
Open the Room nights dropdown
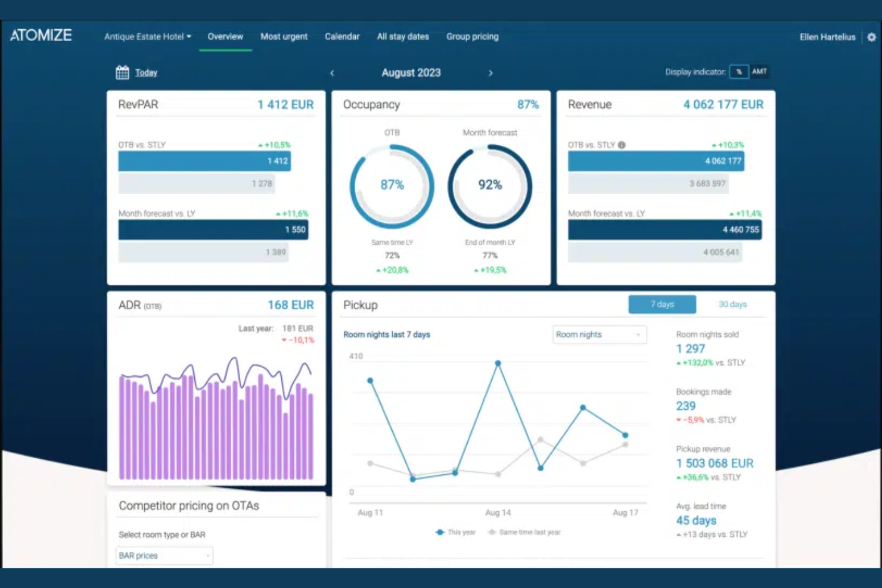(x=599, y=334)
